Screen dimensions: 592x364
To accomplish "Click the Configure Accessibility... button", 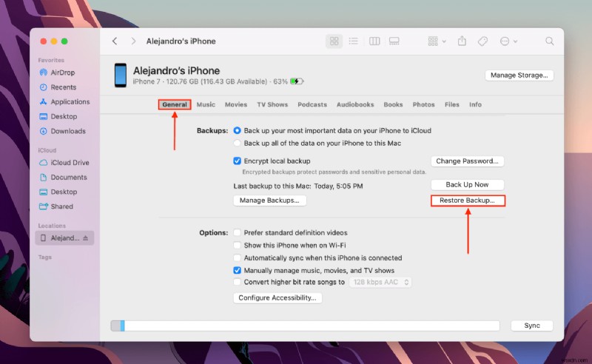I will point(277,298).
